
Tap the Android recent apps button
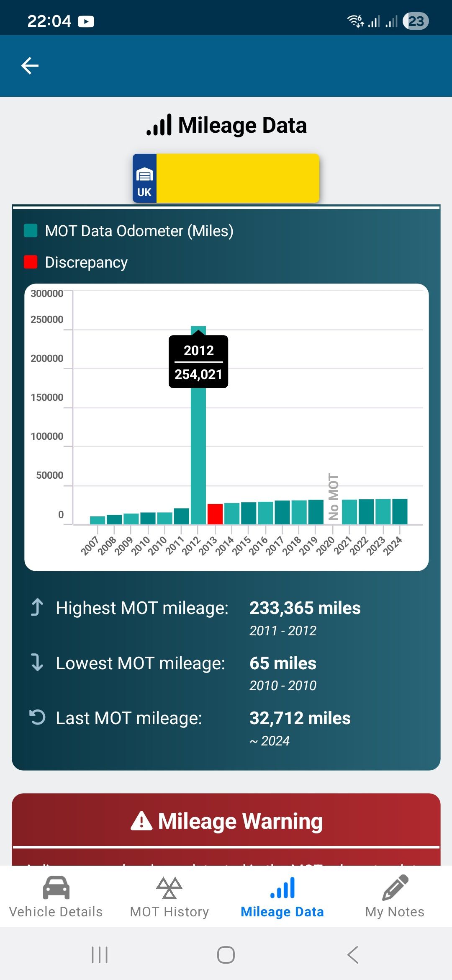click(x=100, y=955)
